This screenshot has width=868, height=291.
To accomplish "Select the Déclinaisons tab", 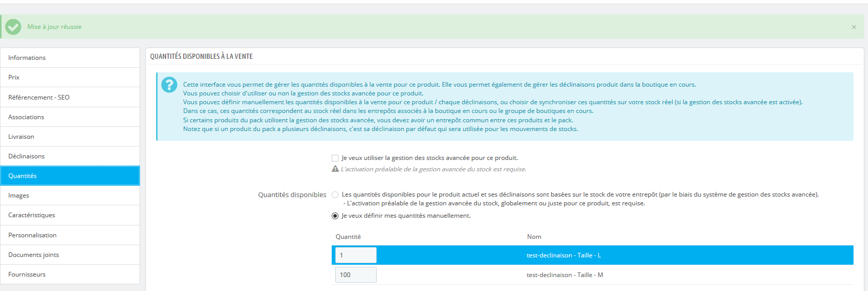I will (x=70, y=156).
